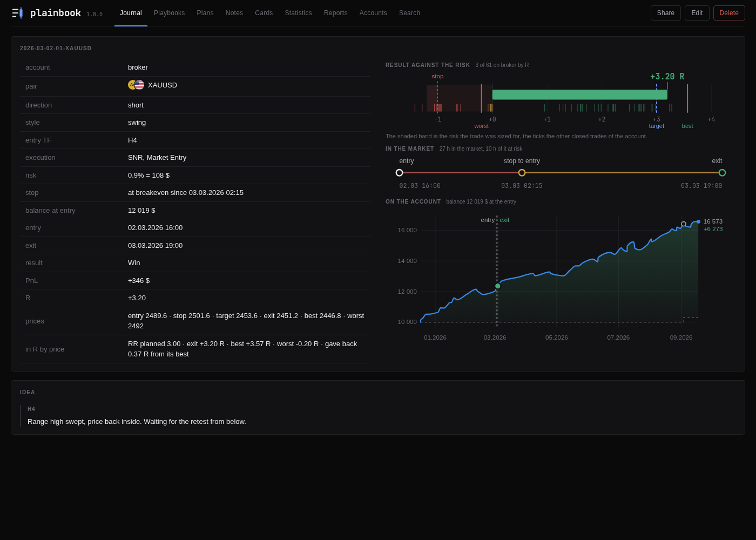Click the plainbook logo icon
The image size is (756, 540).
tap(17, 13)
